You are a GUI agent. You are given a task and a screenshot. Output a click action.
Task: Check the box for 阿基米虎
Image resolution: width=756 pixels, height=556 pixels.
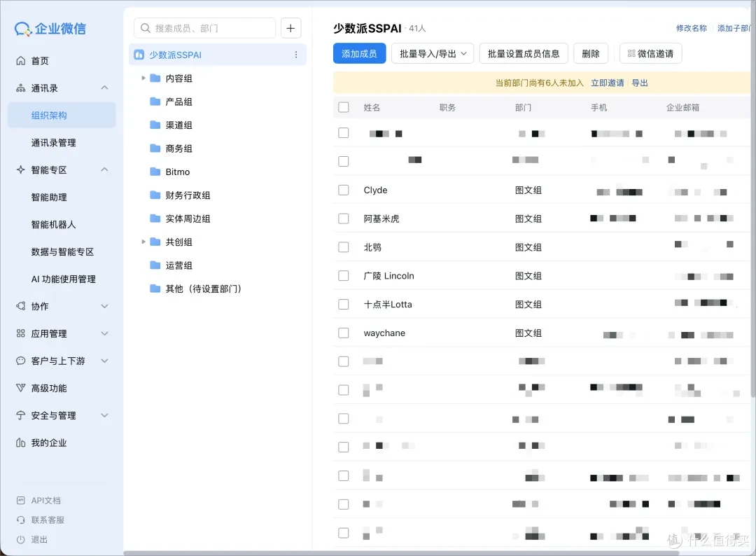(x=343, y=218)
